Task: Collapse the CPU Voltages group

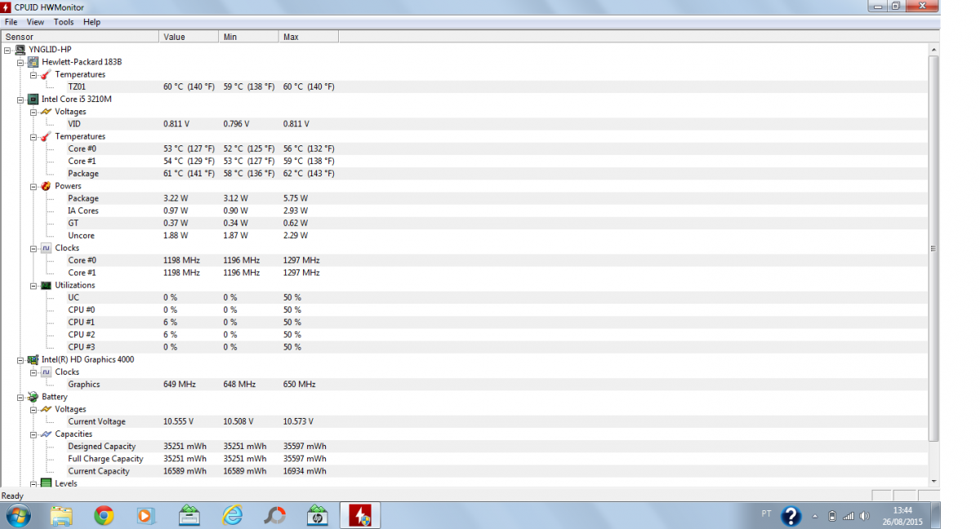Action: [x=33, y=112]
